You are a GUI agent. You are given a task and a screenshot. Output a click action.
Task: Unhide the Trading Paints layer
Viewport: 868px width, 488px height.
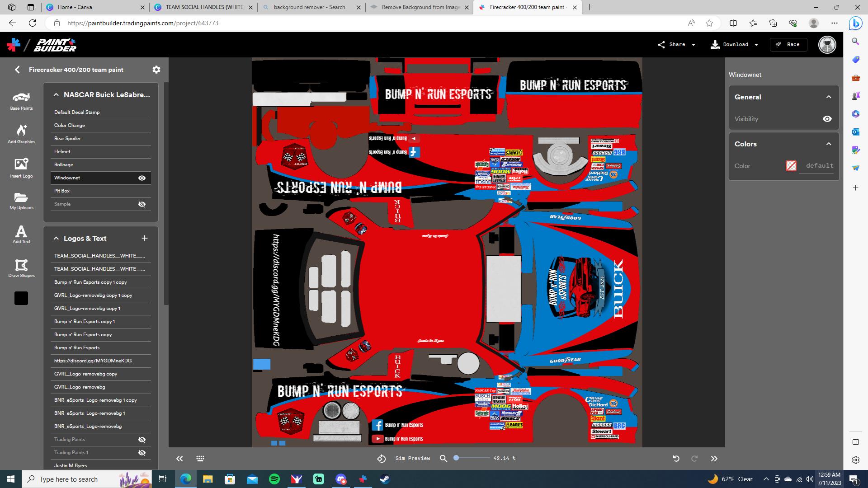click(142, 439)
